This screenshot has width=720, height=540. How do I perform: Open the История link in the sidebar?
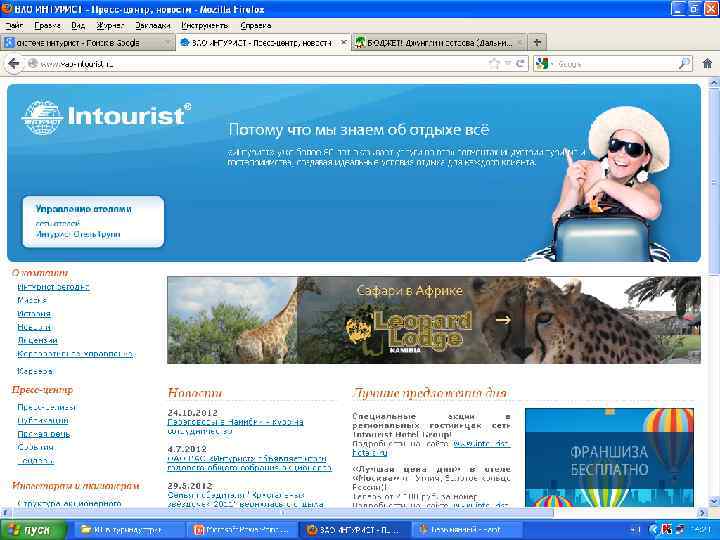(x=34, y=314)
